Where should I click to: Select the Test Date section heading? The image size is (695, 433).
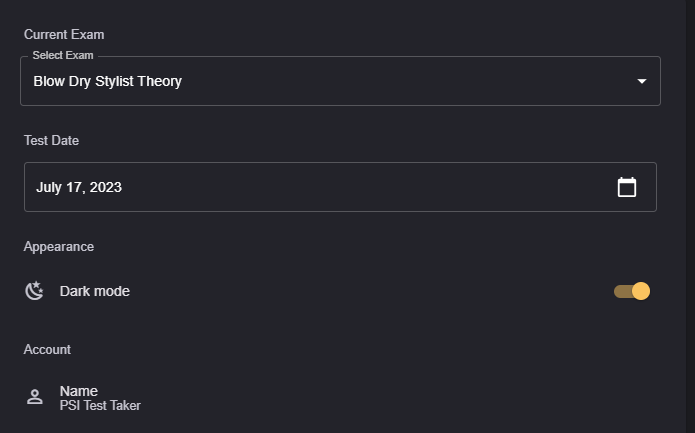pos(51,140)
